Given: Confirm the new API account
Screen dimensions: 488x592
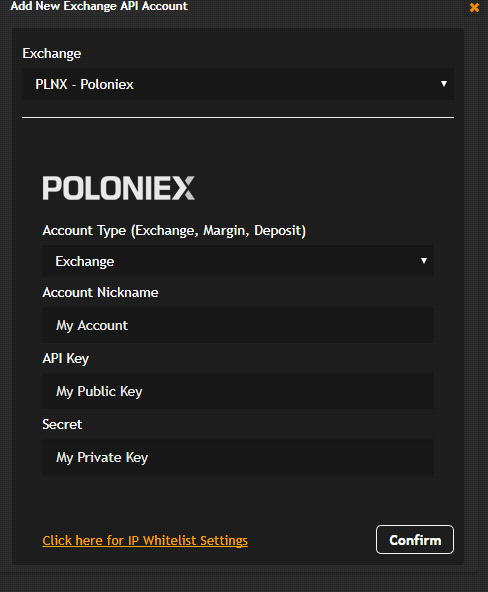Looking at the screenshot, I should coord(415,540).
